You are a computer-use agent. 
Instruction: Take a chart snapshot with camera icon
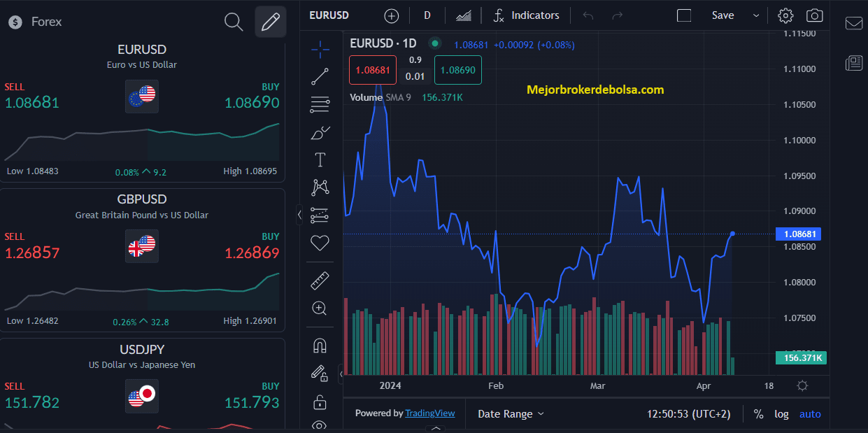point(814,15)
